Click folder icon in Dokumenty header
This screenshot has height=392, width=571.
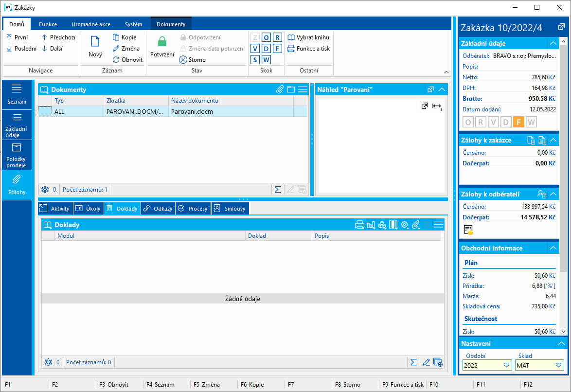pyautogui.click(x=291, y=89)
